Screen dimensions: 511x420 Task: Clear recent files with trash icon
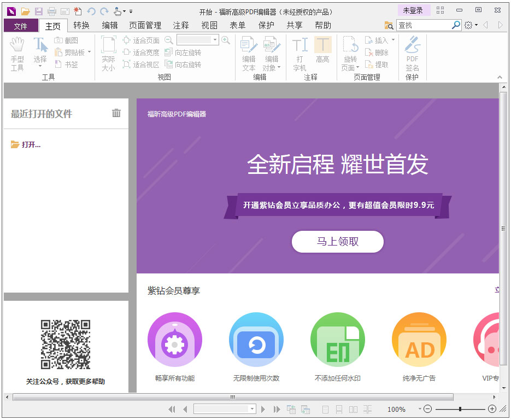pyautogui.click(x=116, y=113)
